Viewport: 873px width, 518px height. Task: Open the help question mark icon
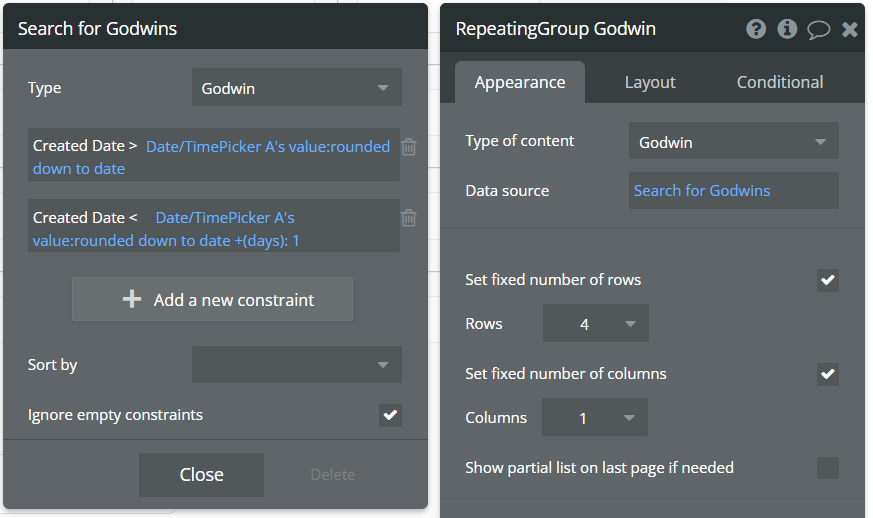click(x=756, y=29)
